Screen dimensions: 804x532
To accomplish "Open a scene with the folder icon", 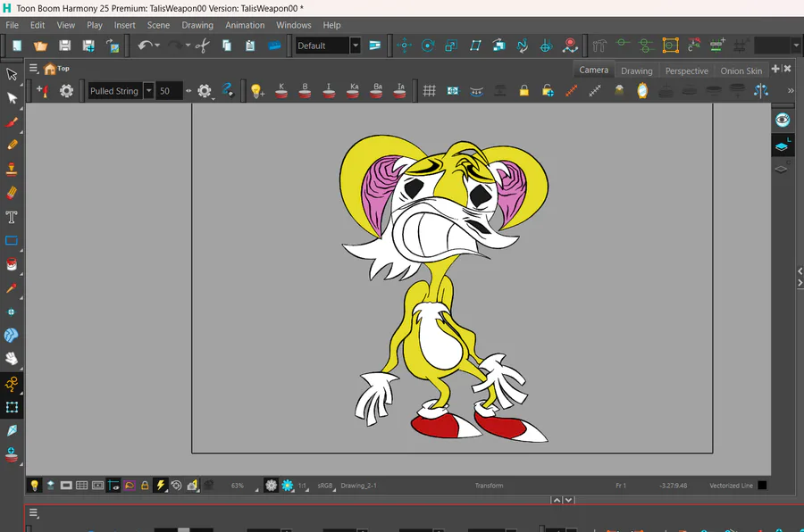I will [40, 46].
